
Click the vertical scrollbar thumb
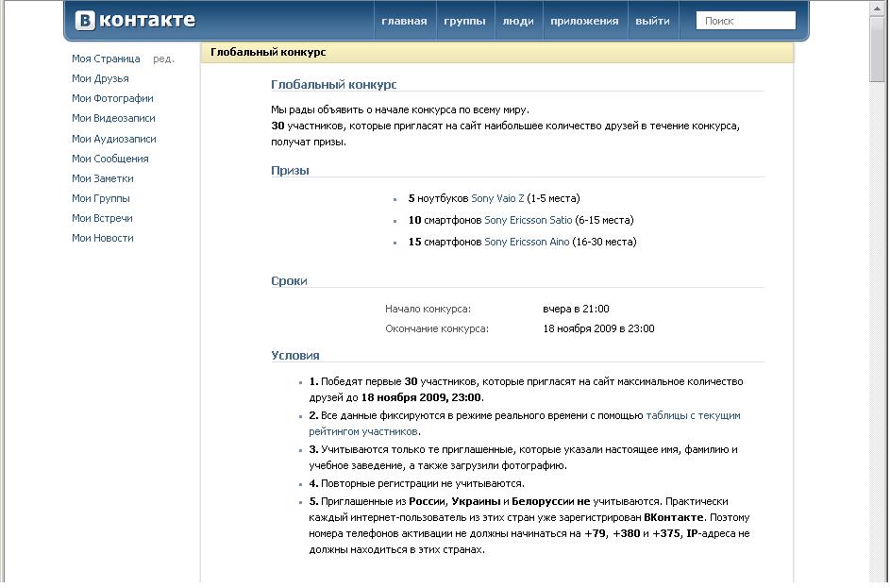(x=878, y=50)
